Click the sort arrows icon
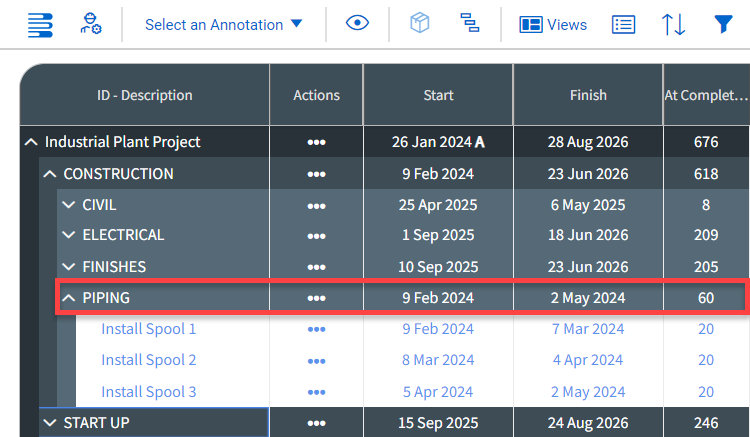 674,24
